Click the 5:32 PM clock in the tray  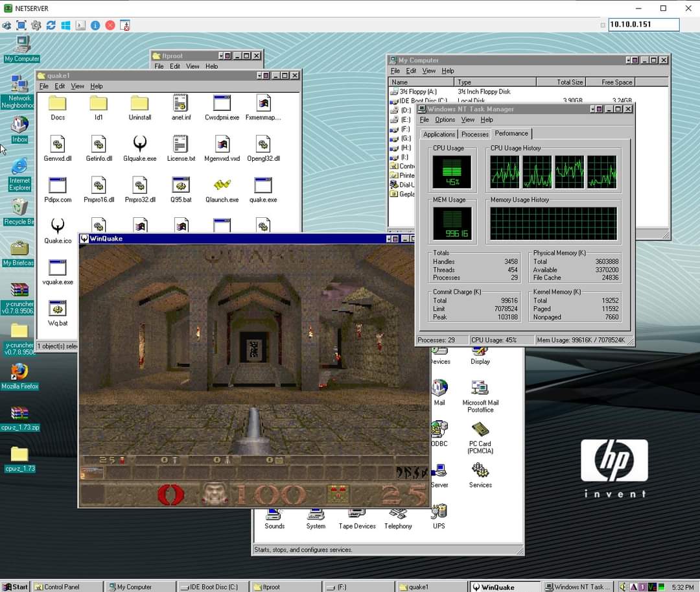pyautogui.click(x=682, y=587)
